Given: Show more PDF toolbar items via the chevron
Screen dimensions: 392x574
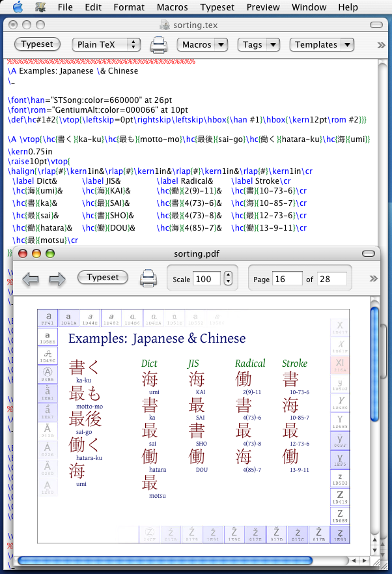Looking at the screenshot, I should coord(373,279).
